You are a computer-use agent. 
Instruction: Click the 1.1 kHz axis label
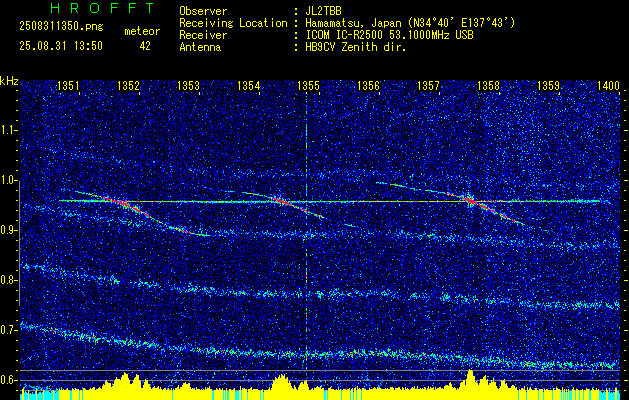[x=9, y=130]
